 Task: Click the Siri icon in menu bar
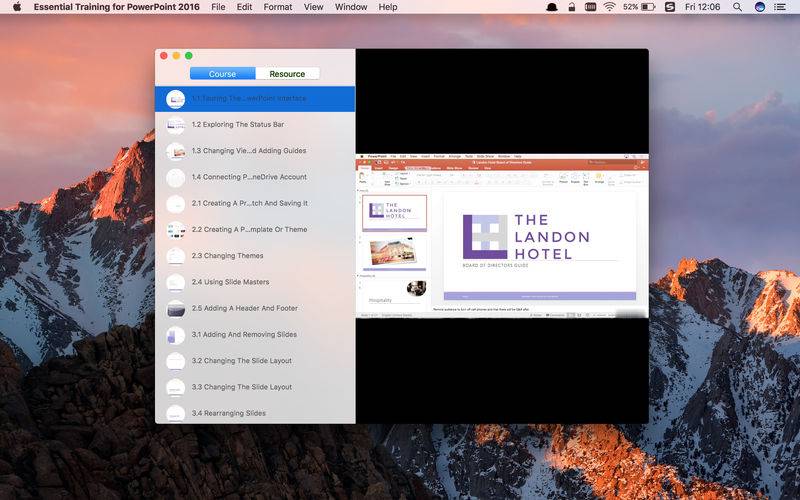760,7
